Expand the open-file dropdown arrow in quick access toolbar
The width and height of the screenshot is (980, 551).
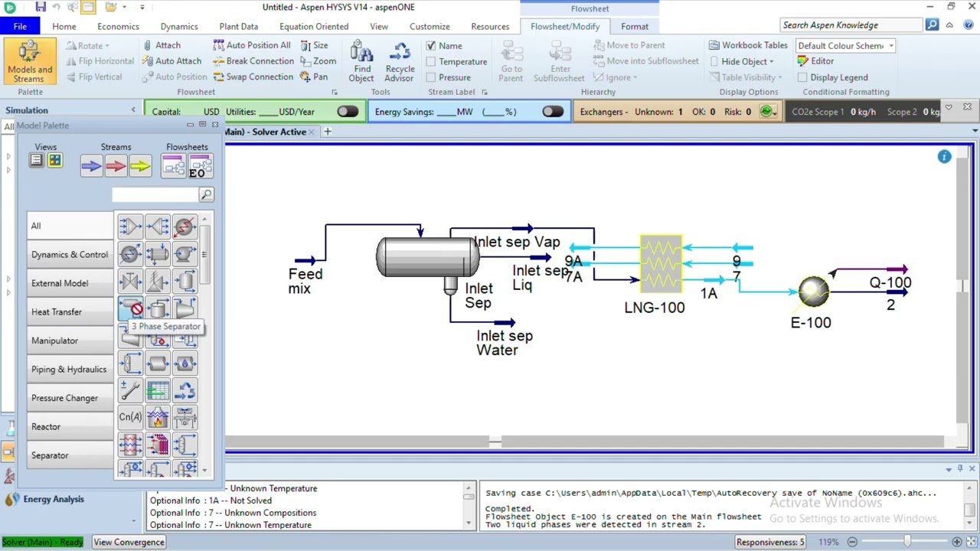pyautogui.click(x=124, y=7)
